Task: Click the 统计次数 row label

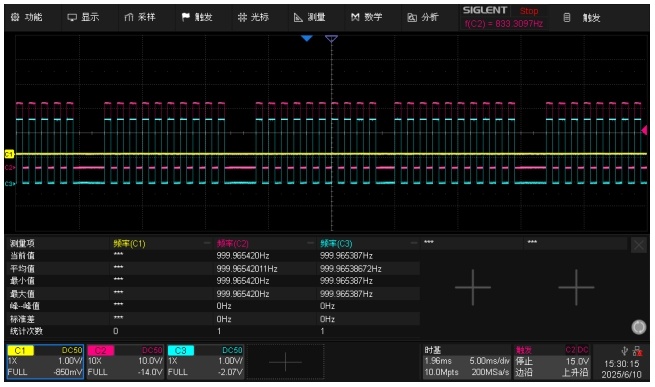Action: [x=26, y=331]
